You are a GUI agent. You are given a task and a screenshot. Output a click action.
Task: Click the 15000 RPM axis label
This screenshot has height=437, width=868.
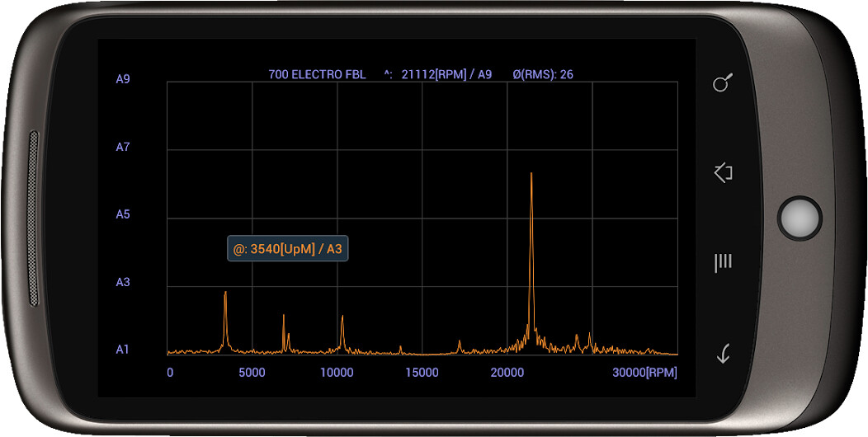[422, 373]
